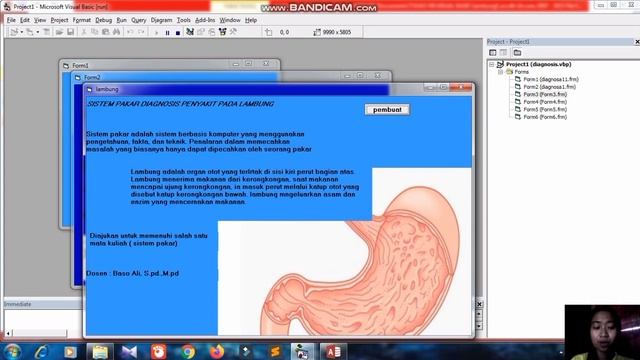Click the Add Standard EXE Project toolbar icon
This screenshot has height=360, width=640.
pyautogui.click(x=14, y=32)
